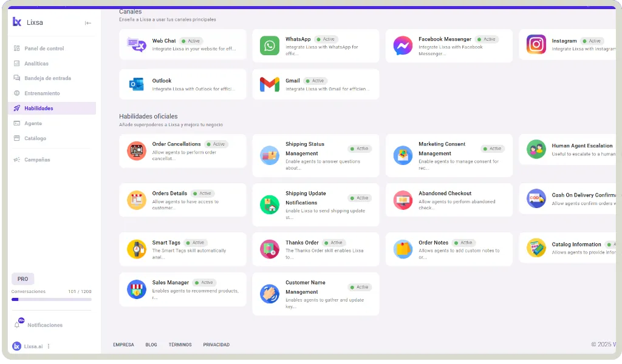Toggle the Order Cancellations Active status badge
Viewport: 622px width, 364px height.
coord(216,144)
